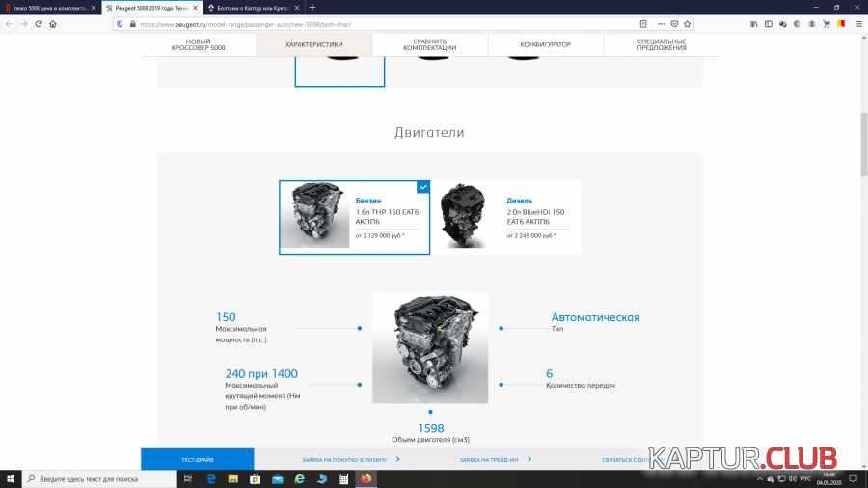This screenshot has height=488, width=868.
Task: Bookmark this page with the star
Action: click(687, 24)
